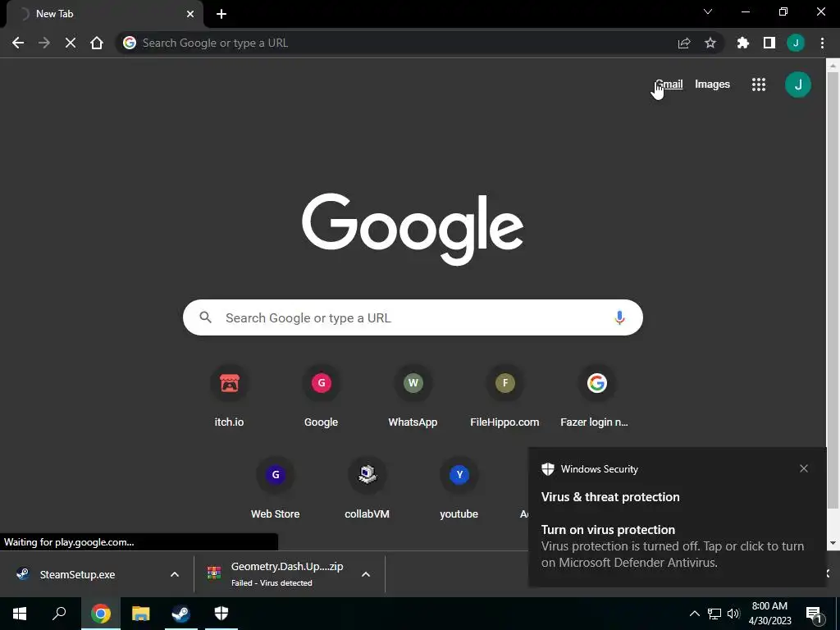The height and width of the screenshot is (630, 840).
Task: Open the clock showing 8:00 AM
Action: (x=769, y=614)
